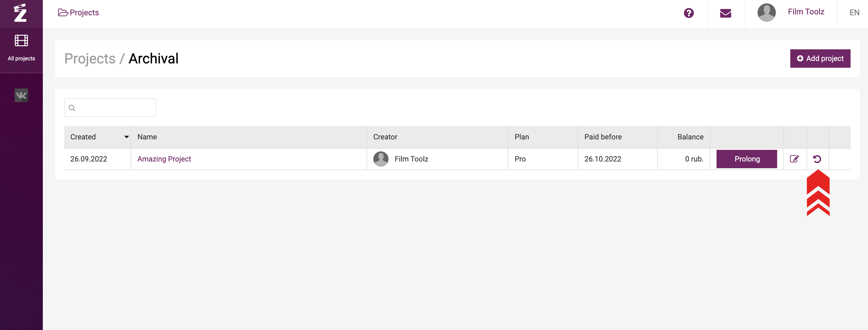Open the help question mark icon
The height and width of the screenshot is (330, 868).
pyautogui.click(x=689, y=13)
